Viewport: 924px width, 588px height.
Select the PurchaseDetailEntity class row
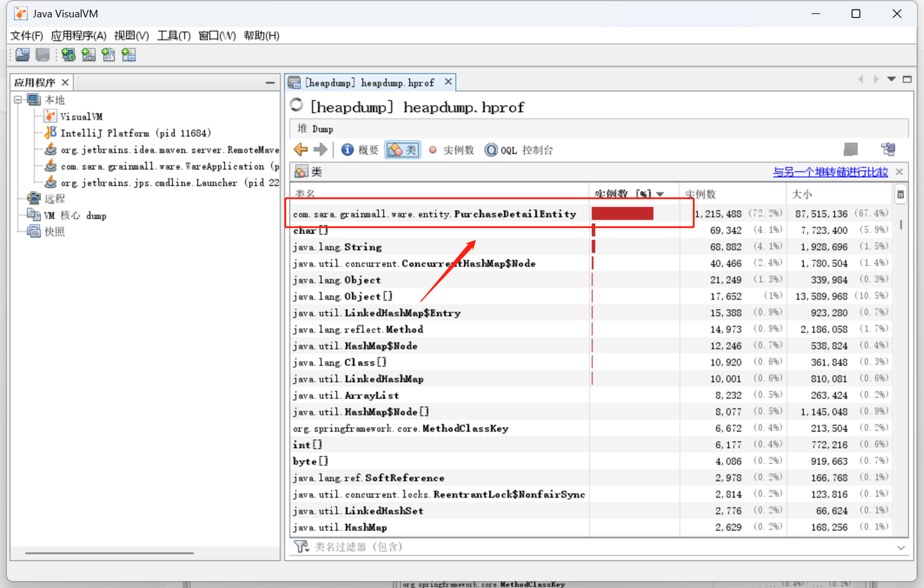[x=591, y=214]
